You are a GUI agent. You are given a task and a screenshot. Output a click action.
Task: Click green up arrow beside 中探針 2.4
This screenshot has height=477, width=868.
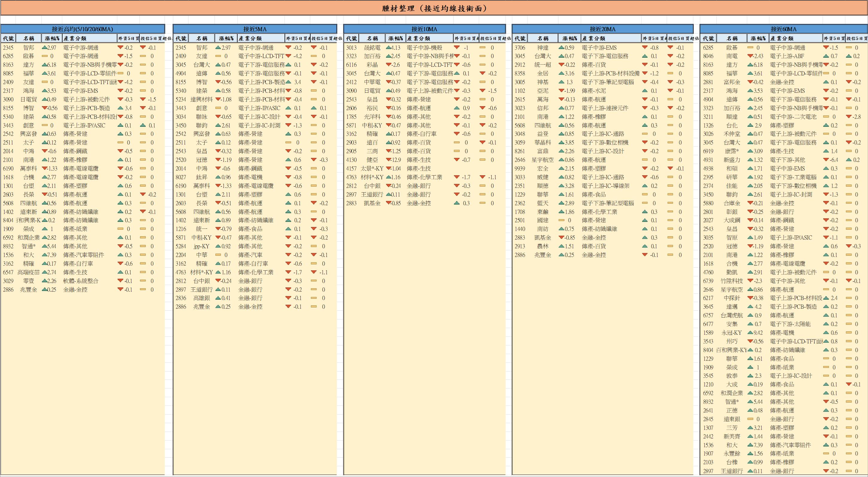click(826, 298)
